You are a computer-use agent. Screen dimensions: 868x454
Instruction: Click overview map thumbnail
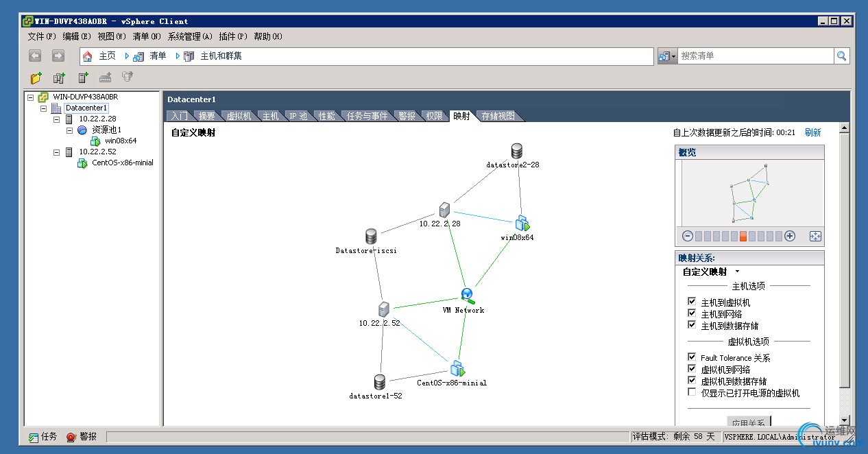pos(751,193)
